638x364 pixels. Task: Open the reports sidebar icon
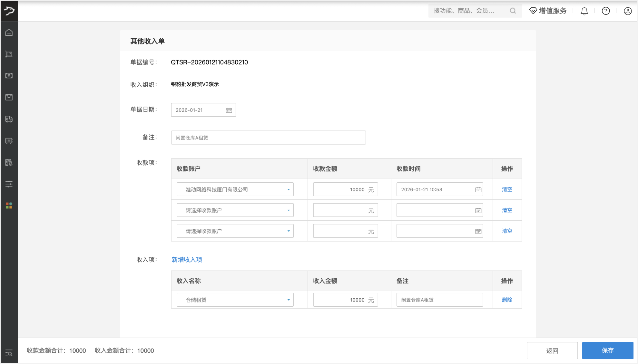pyautogui.click(x=9, y=162)
